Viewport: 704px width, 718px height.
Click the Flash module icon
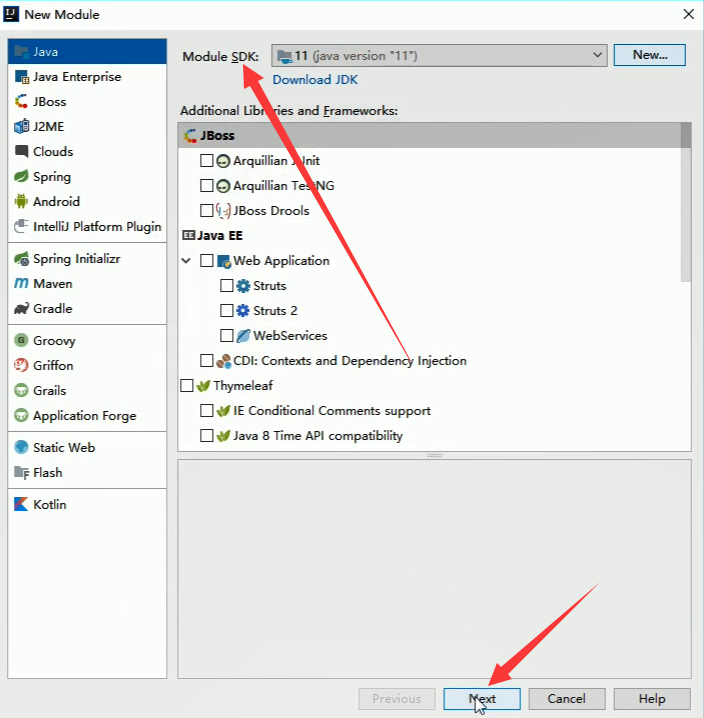21,472
